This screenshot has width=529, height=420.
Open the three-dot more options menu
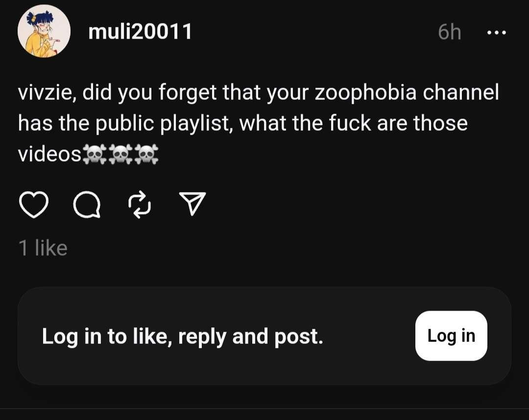tap(497, 32)
